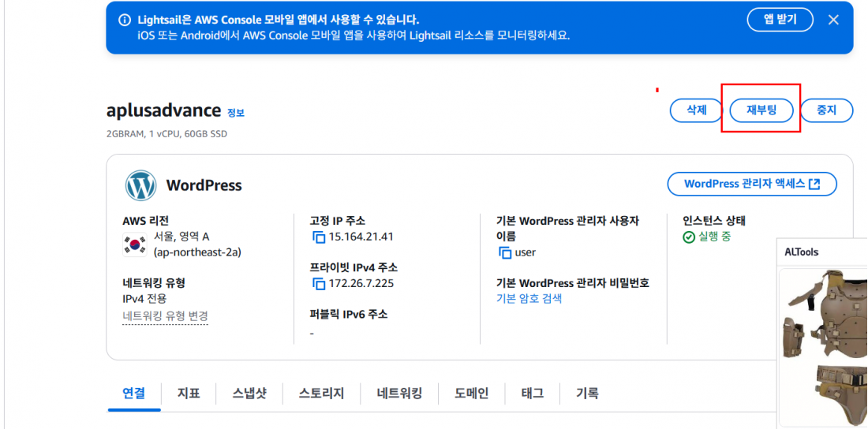Switch to the 지표 tab
This screenshot has width=868, height=429.
click(189, 394)
